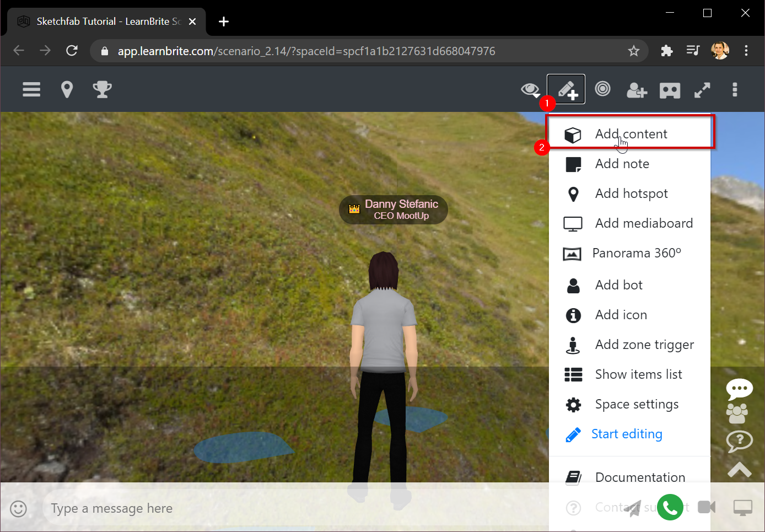Image resolution: width=765 pixels, height=532 pixels.
Task: Toggle the video camera icon
Action: [x=706, y=507]
